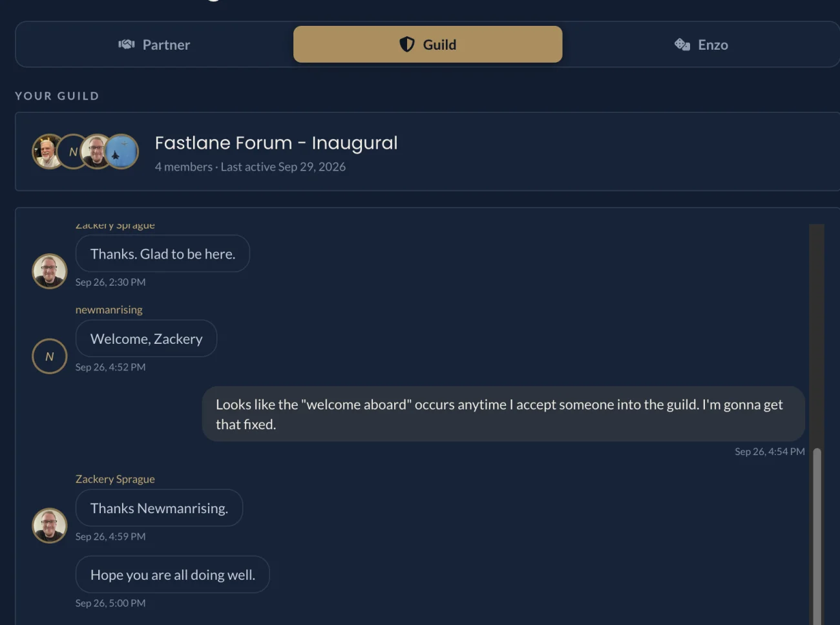
Task: Click Zackery's avatar beside 'Thanks Newmanrising.'
Action: click(50, 525)
